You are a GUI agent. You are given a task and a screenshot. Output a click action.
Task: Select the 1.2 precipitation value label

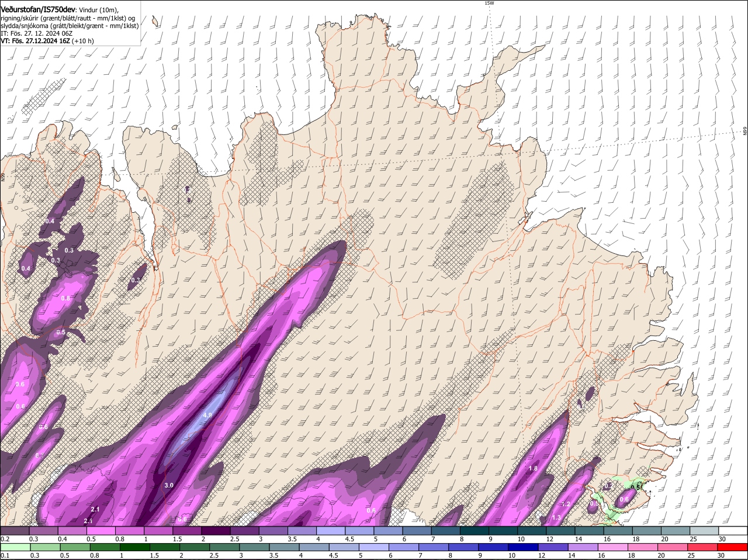pos(566,504)
